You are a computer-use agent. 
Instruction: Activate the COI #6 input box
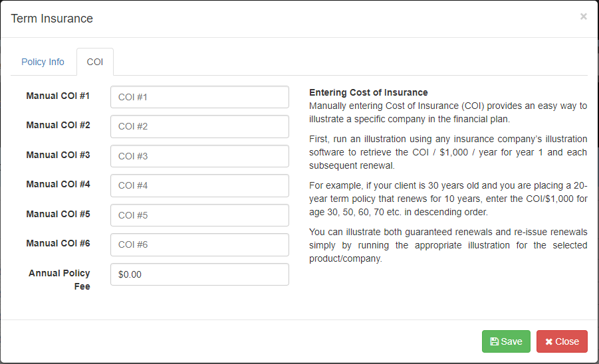[199, 244]
